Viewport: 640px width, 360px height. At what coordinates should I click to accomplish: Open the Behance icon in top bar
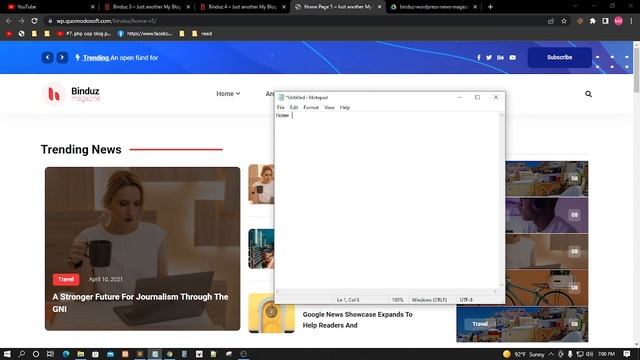(x=500, y=58)
